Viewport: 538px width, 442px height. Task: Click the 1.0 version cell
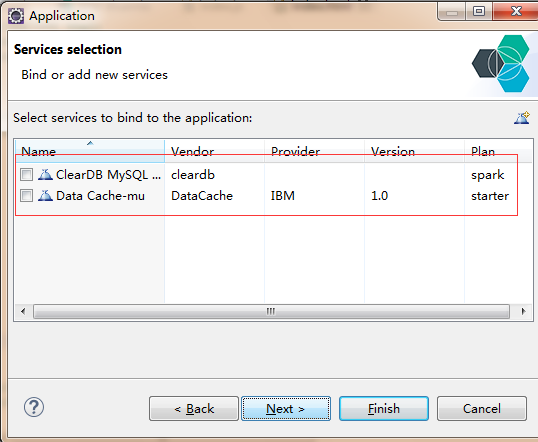(379, 196)
